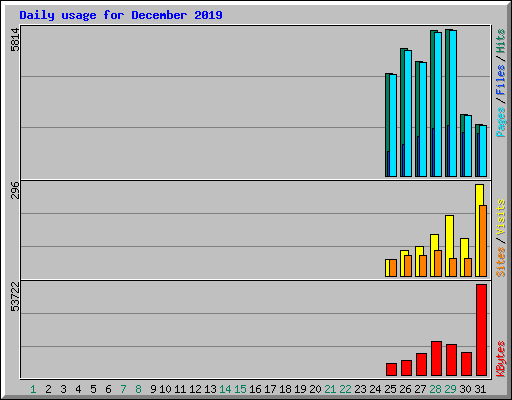Pick the orange Sites bar for day 31
This screenshot has height=400, width=512.
point(483,241)
